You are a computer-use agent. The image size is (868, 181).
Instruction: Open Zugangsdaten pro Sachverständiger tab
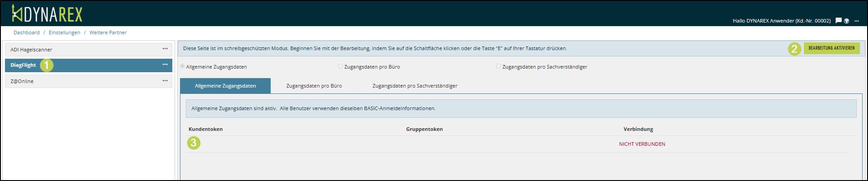[415, 86]
